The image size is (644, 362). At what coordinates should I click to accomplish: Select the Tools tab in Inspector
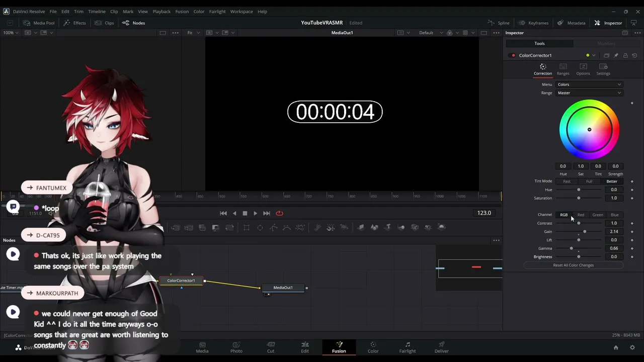click(539, 43)
